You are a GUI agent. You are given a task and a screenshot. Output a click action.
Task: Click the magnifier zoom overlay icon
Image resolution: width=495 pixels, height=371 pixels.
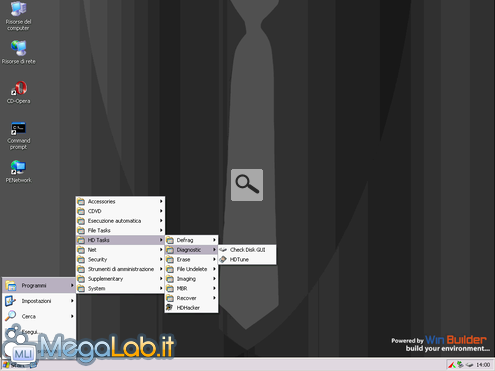(x=247, y=185)
